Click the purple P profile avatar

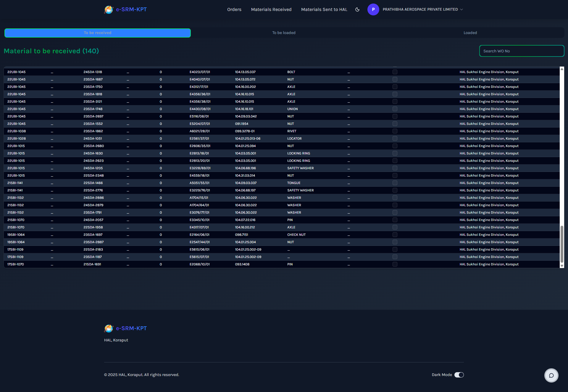(373, 9)
